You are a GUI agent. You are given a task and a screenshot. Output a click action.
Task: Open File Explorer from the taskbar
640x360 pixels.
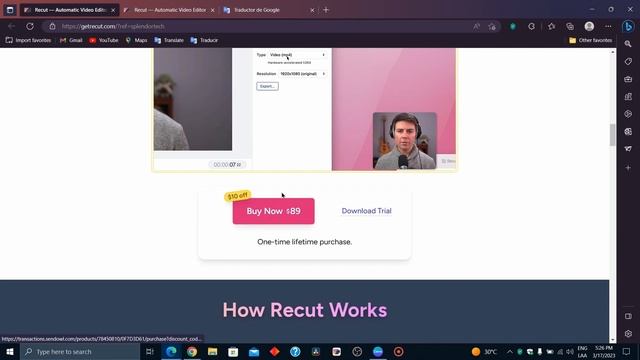pos(213,351)
